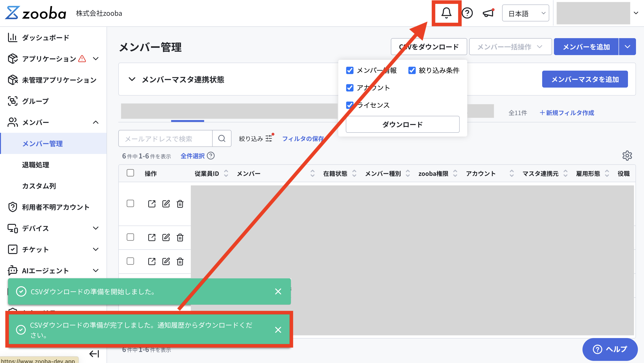Close the CSV準備を開始しました toast

click(x=278, y=291)
